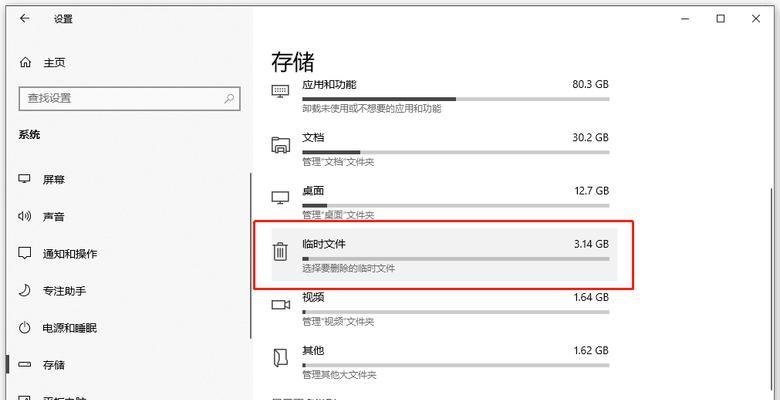Click the 通知和操作 notification icon

pos(25,253)
